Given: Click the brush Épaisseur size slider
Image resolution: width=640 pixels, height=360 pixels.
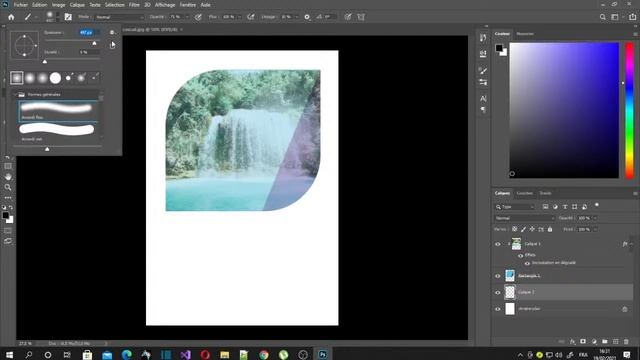Looking at the screenshot, I should (71, 41).
